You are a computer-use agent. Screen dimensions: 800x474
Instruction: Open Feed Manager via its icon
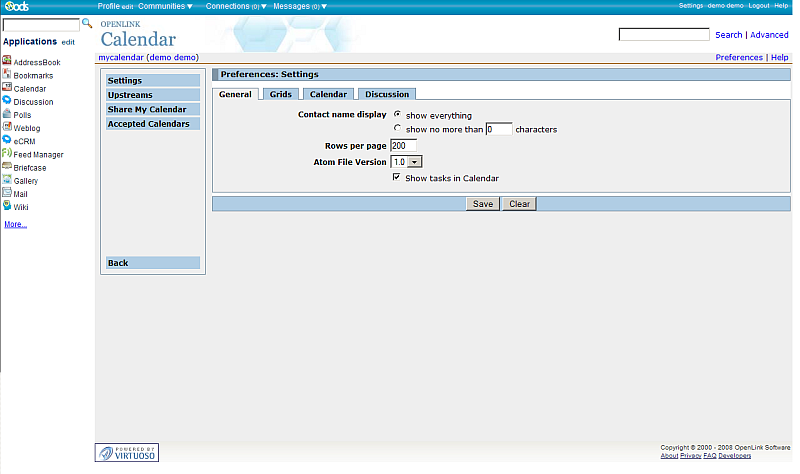click(x=7, y=154)
